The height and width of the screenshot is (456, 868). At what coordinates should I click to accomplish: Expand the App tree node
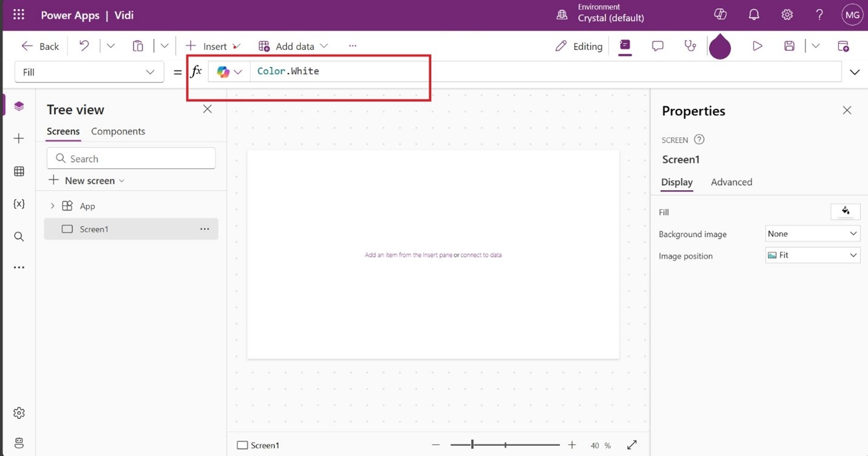point(52,206)
